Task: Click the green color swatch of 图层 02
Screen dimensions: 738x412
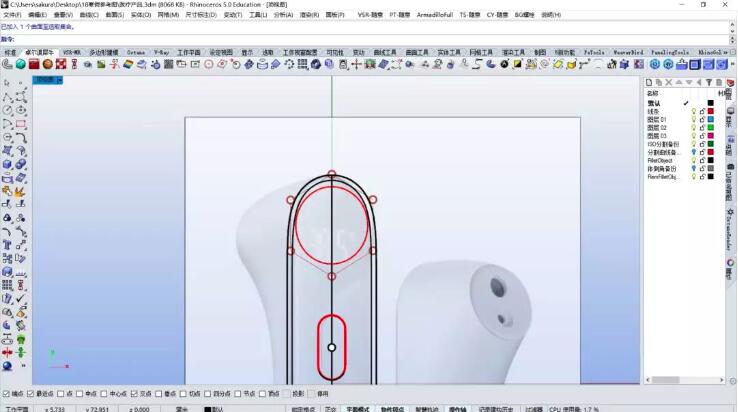Action: [711, 128]
